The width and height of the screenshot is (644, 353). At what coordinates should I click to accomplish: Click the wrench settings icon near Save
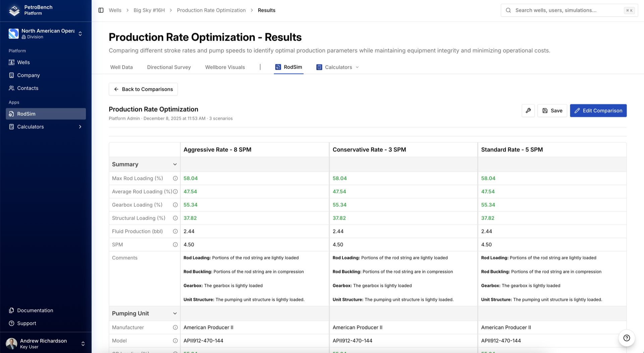click(x=528, y=111)
